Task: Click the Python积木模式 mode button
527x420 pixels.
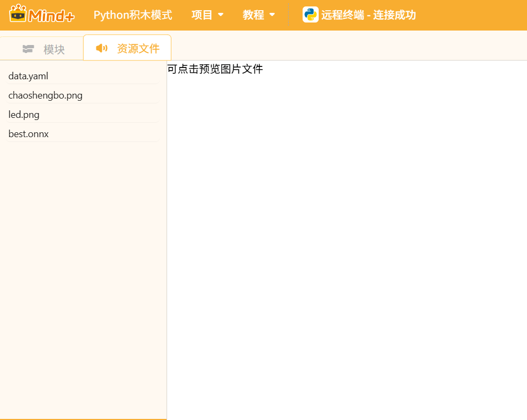Action: [133, 15]
